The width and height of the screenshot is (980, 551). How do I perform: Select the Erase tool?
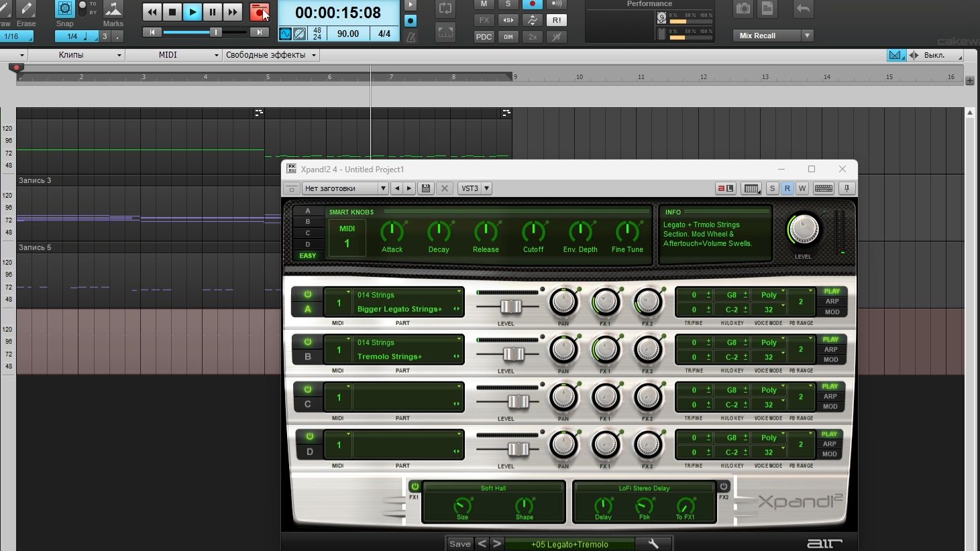[26, 9]
